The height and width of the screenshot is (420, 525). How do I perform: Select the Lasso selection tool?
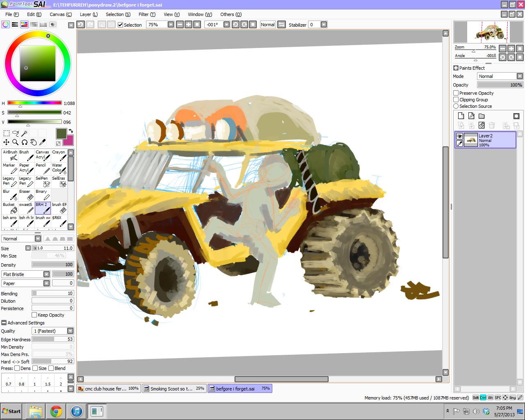[15, 133]
